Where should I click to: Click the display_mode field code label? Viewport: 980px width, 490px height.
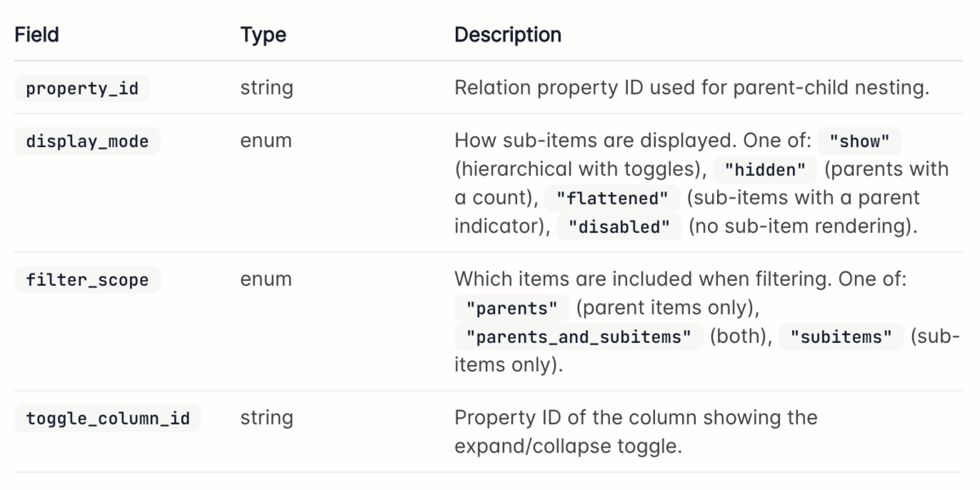[87, 141]
